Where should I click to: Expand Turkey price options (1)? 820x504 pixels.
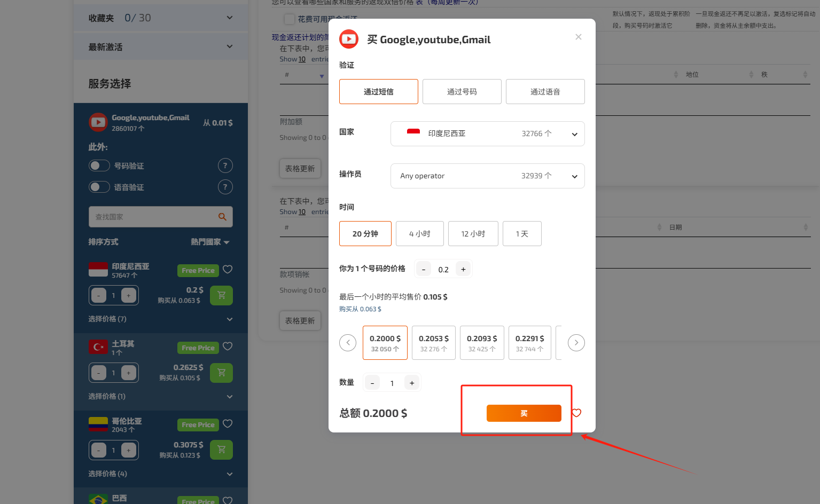(x=161, y=397)
